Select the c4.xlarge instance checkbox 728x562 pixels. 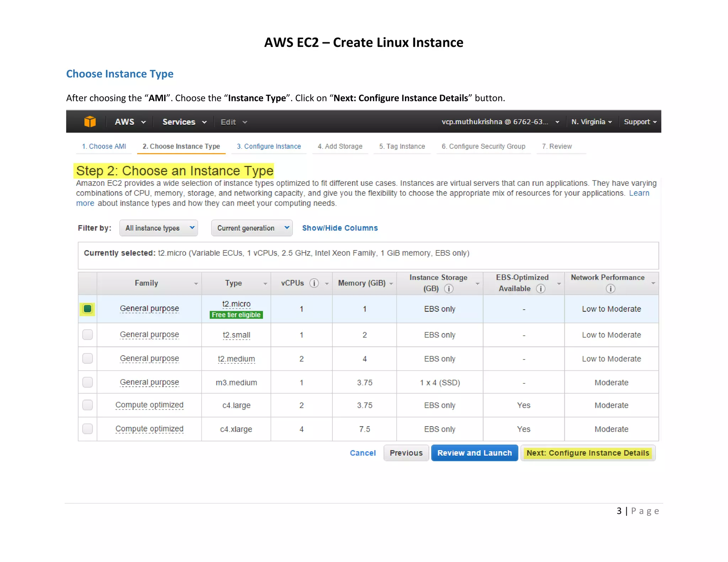click(87, 429)
